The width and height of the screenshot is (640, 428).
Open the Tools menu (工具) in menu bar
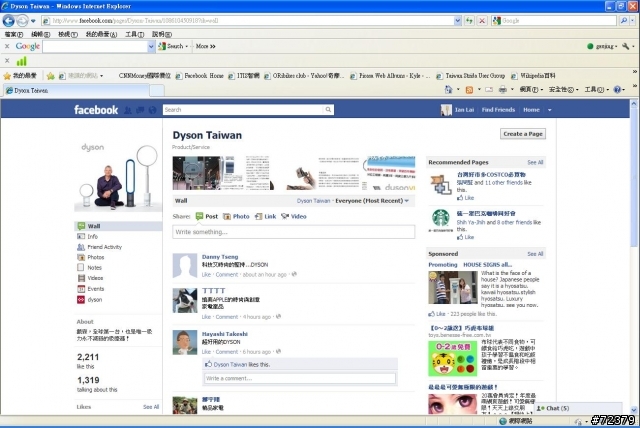(x=134, y=34)
